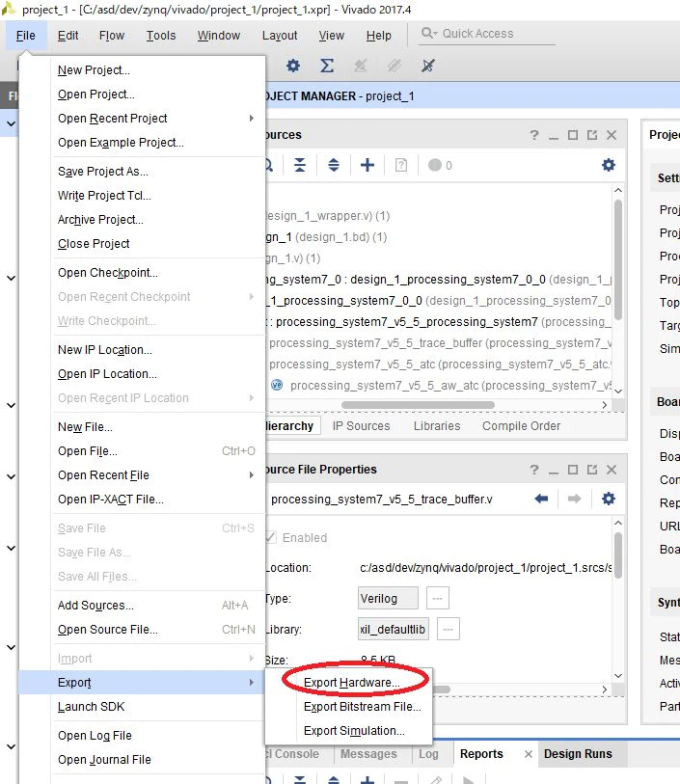The image size is (680, 784).
Task: Click the Quick Access search field
Action: tap(487, 33)
